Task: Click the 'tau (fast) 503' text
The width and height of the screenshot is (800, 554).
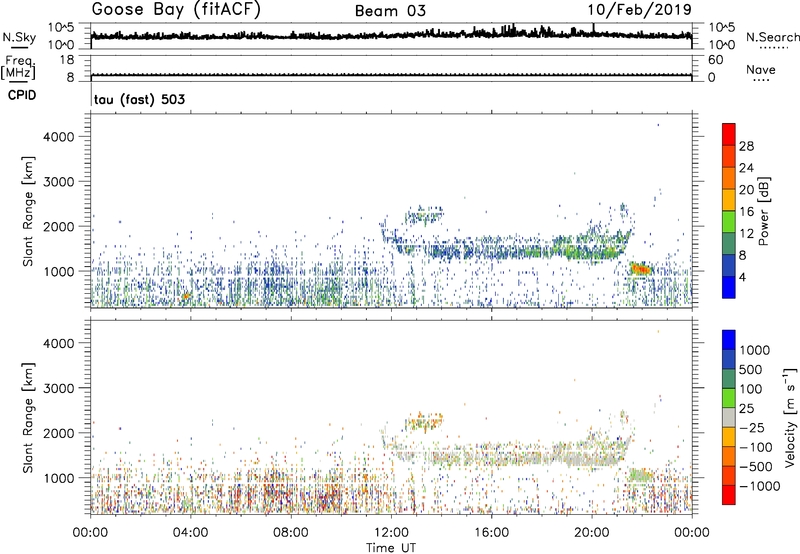Action: tap(139, 99)
